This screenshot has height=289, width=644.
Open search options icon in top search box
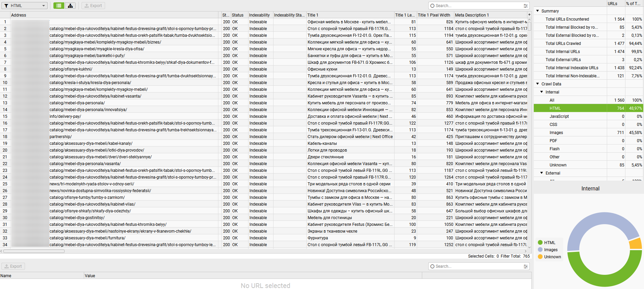tap(525, 6)
